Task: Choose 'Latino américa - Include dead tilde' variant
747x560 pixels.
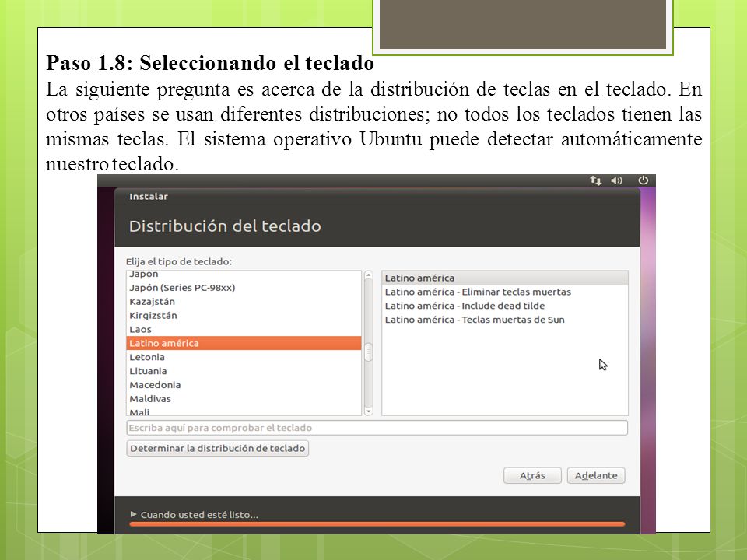Action: tap(505, 306)
